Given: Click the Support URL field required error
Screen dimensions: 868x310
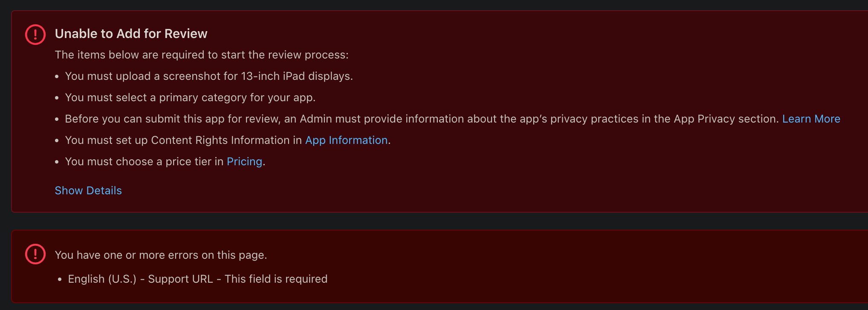Looking at the screenshot, I should coord(197,279).
